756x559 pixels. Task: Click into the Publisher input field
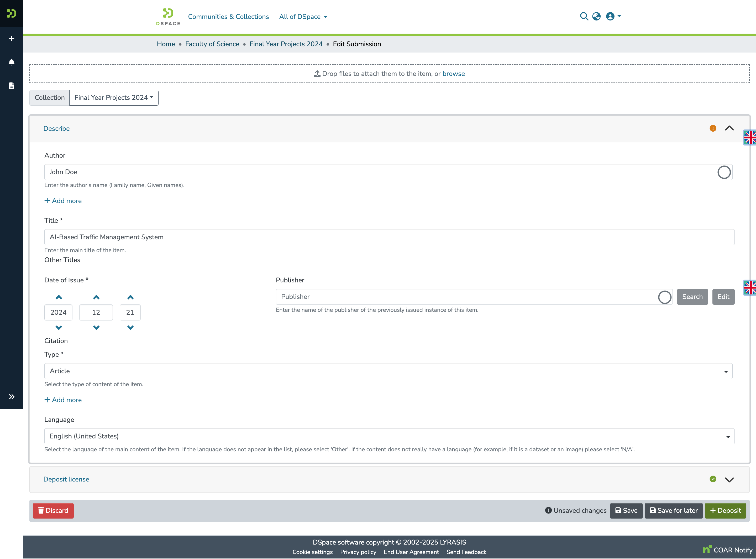[x=466, y=297]
